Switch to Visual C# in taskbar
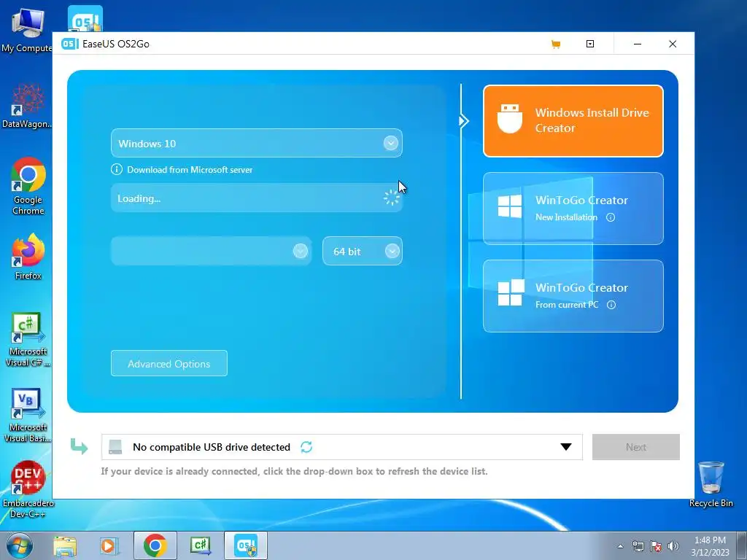Viewport: 747px width, 560px height. [201, 545]
